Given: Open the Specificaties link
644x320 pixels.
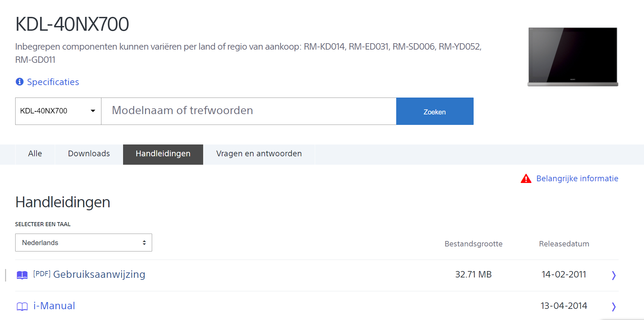Looking at the screenshot, I should 53,82.
